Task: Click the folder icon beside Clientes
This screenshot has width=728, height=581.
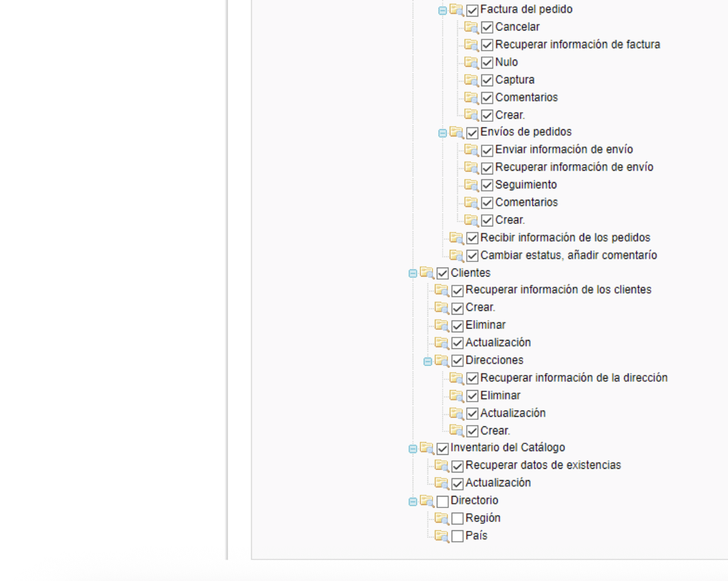Action: coord(427,273)
